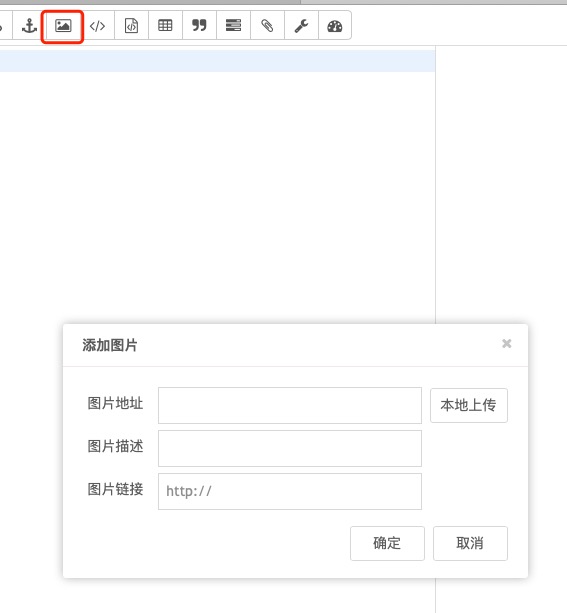
Task: Click the 图片描述 label
Action: (115, 446)
